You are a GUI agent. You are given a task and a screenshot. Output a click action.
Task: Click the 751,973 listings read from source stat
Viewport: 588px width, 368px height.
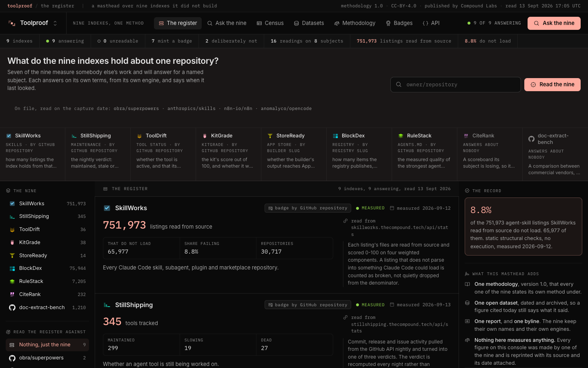tap(404, 41)
